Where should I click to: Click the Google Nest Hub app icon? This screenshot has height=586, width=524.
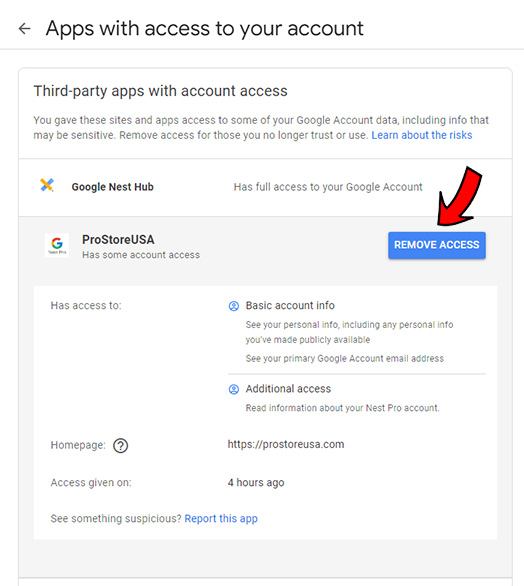[47, 185]
